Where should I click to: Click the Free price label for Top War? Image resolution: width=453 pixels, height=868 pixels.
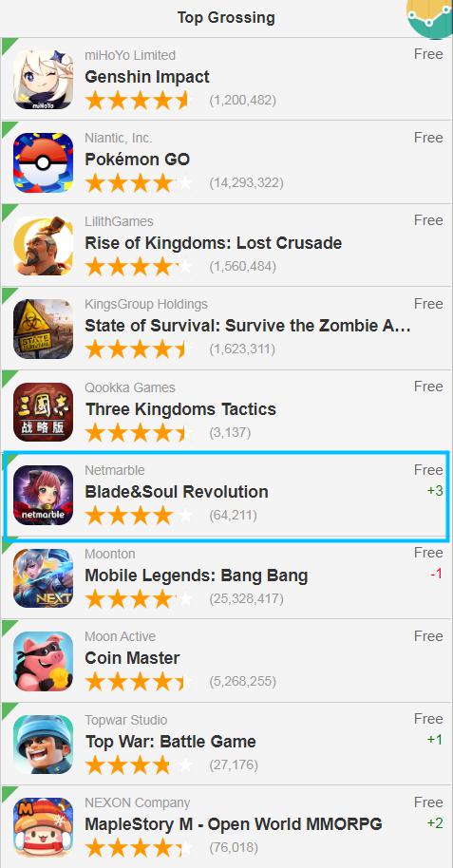pos(428,719)
